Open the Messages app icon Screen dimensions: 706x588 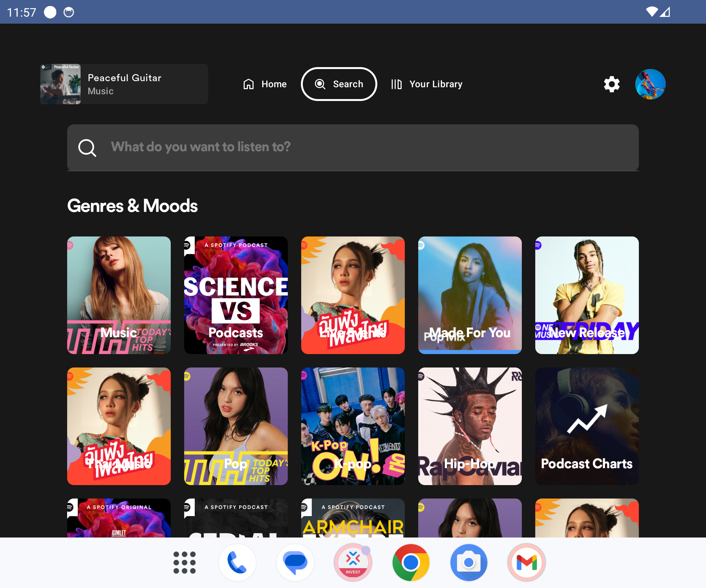pos(295,562)
